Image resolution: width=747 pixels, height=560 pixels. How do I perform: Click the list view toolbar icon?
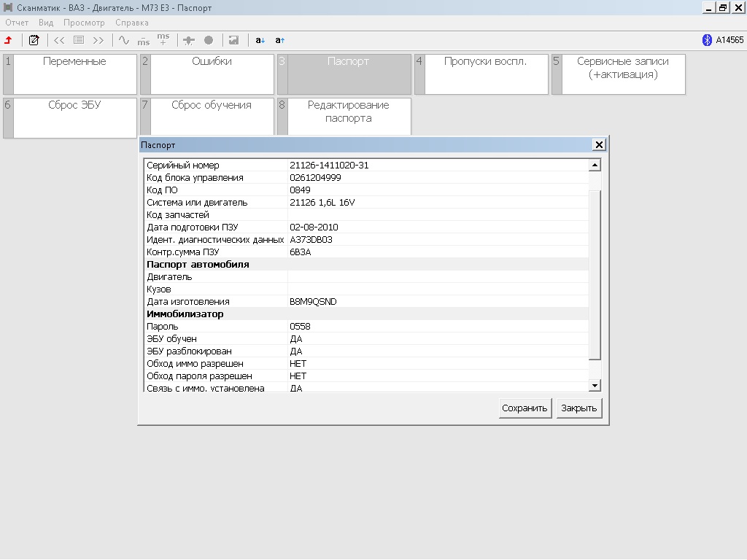click(79, 41)
